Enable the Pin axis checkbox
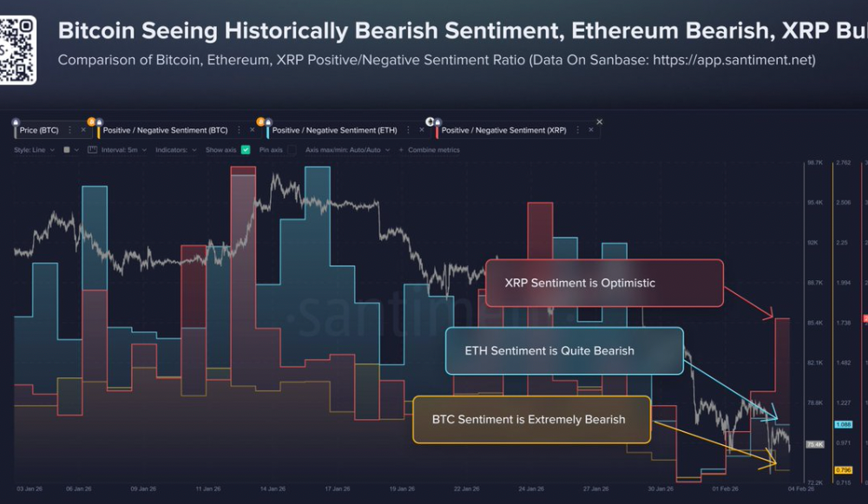868x504 pixels. 292,148
